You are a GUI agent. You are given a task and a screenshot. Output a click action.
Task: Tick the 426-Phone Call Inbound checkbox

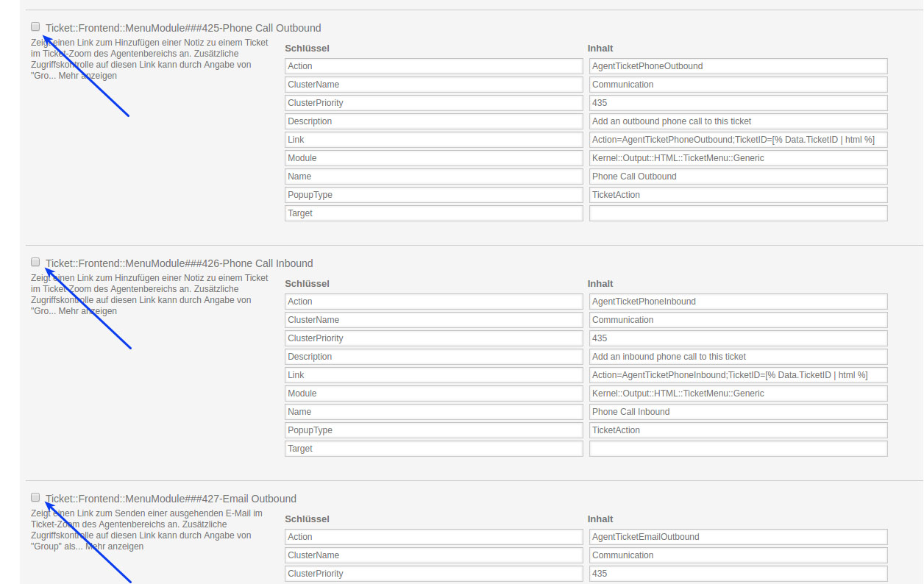pyautogui.click(x=35, y=262)
